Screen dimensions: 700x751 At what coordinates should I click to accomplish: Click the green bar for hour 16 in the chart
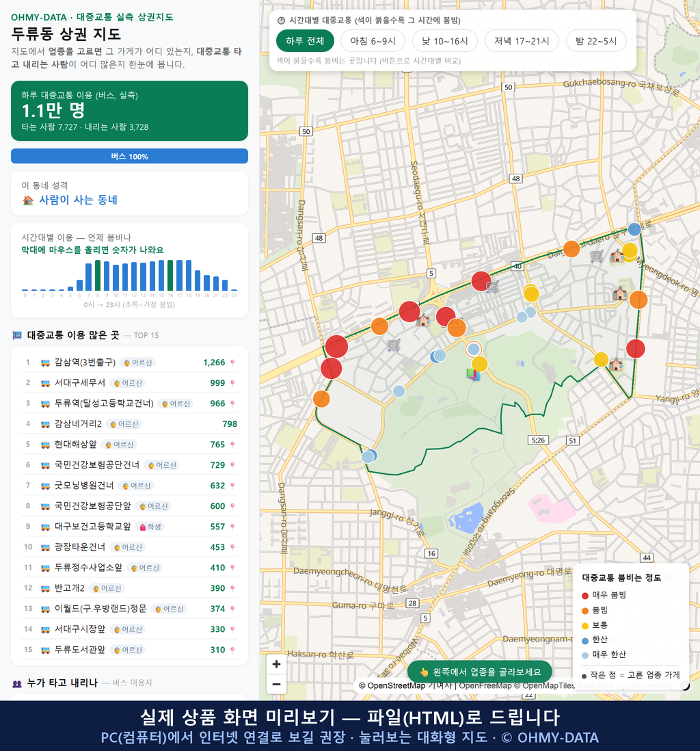[x=170, y=276]
